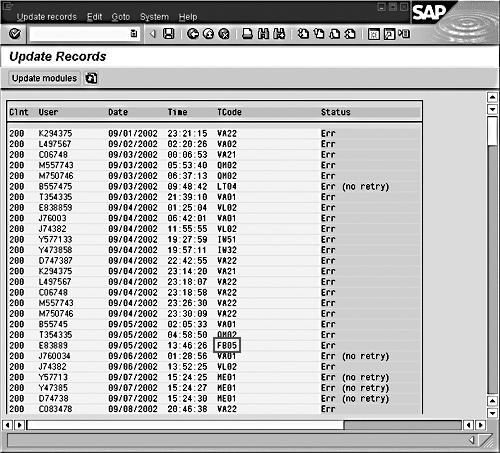Viewport: 500px width, 453px height.
Task: Click the Refresh icon beside Update modules
Action: 91,78
